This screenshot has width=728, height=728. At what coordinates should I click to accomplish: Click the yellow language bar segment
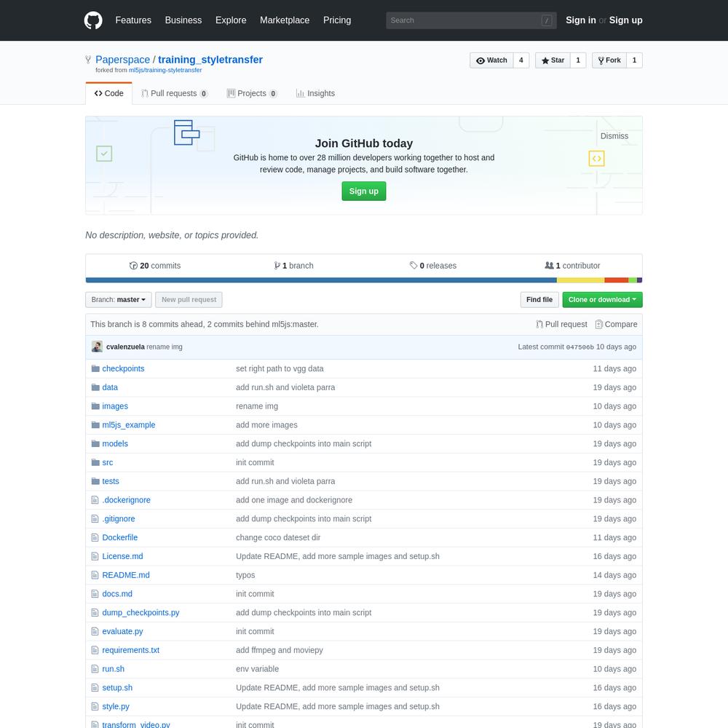pos(581,280)
